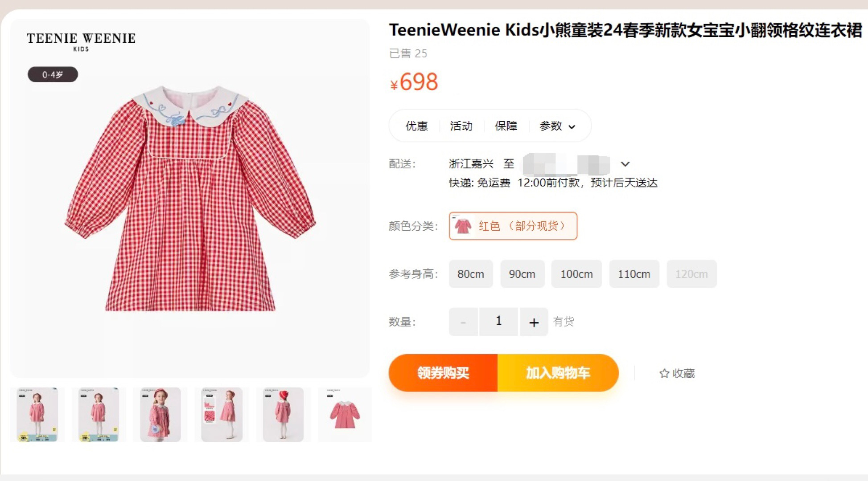The width and height of the screenshot is (868, 481).
Task: View the last thumbnail showing dress only
Action: click(345, 414)
